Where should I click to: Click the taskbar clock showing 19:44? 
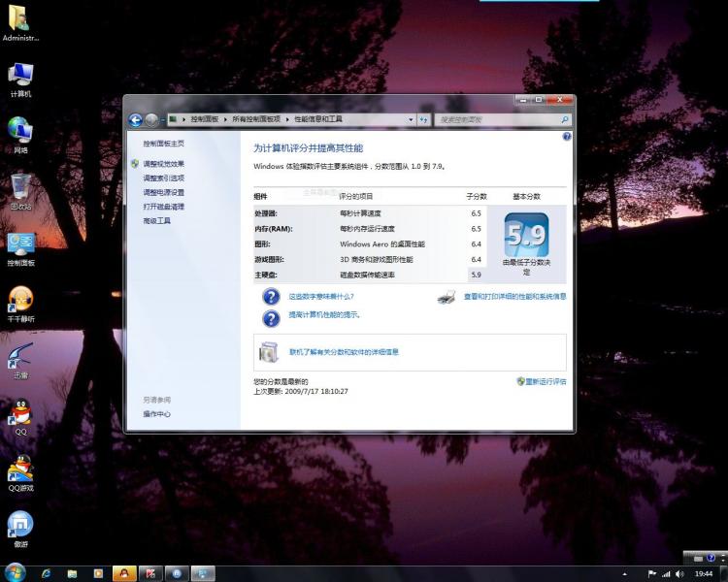(704, 574)
